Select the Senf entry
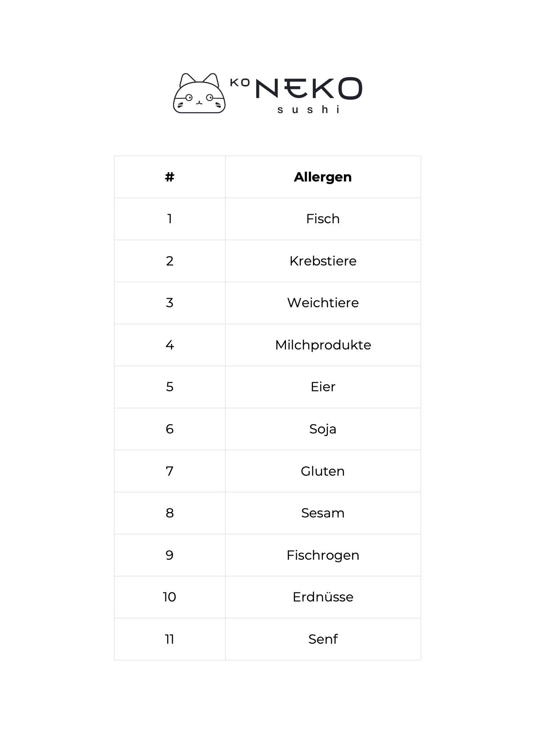The height and width of the screenshot is (756, 535). pyautogui.click(x=323, y=639)
